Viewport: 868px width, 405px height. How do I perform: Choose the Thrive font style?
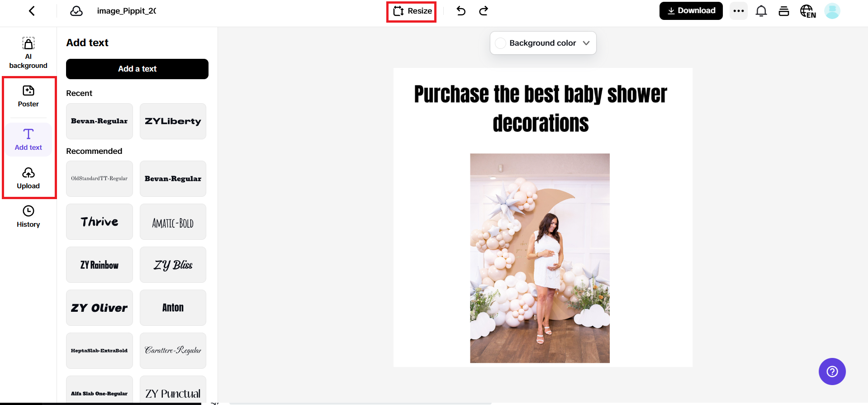(x=100, y=222)
